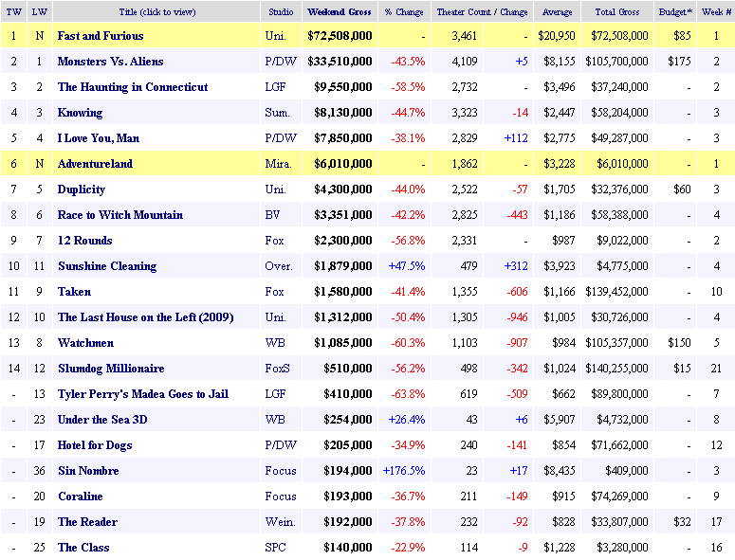
Task: Click the Title column header
Action: tap(155, 12)
